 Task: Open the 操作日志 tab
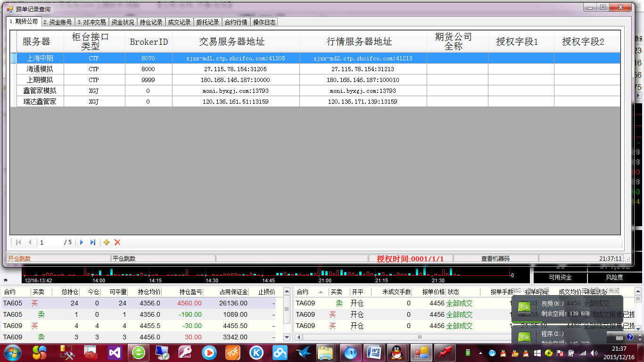264,22
